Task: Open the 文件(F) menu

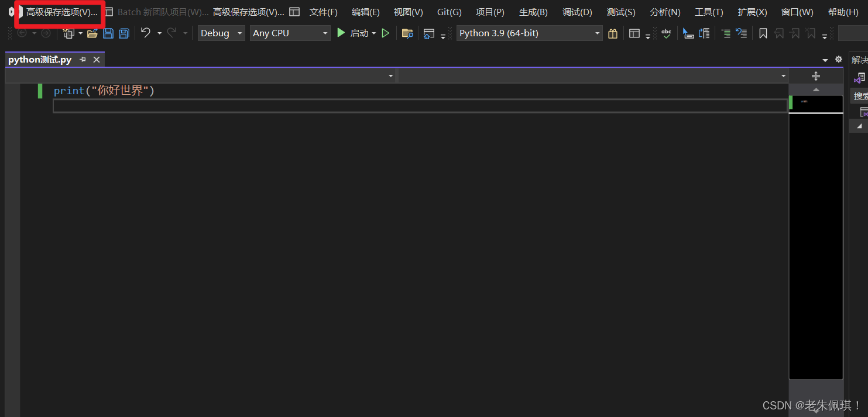Action: click(324, 12)
